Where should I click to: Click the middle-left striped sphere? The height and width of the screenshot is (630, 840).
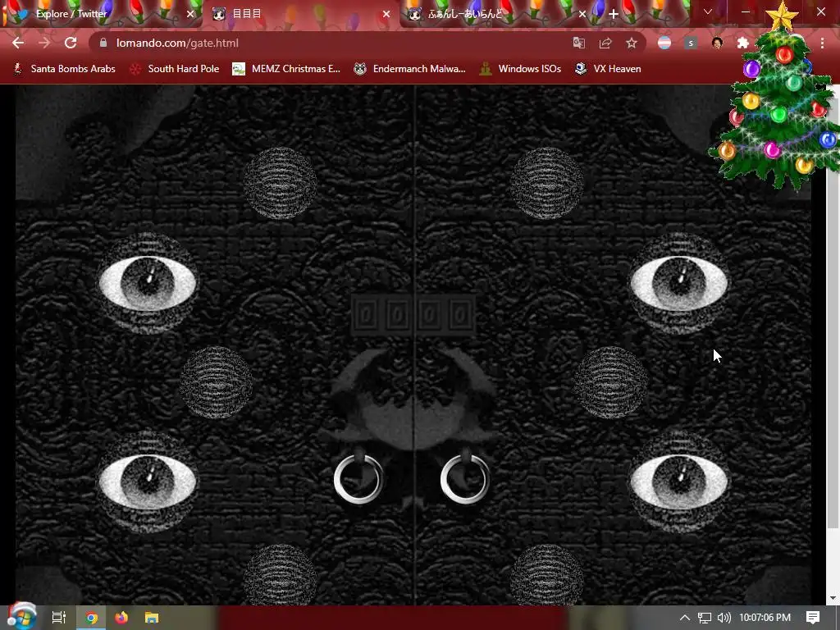coord(216,382)
